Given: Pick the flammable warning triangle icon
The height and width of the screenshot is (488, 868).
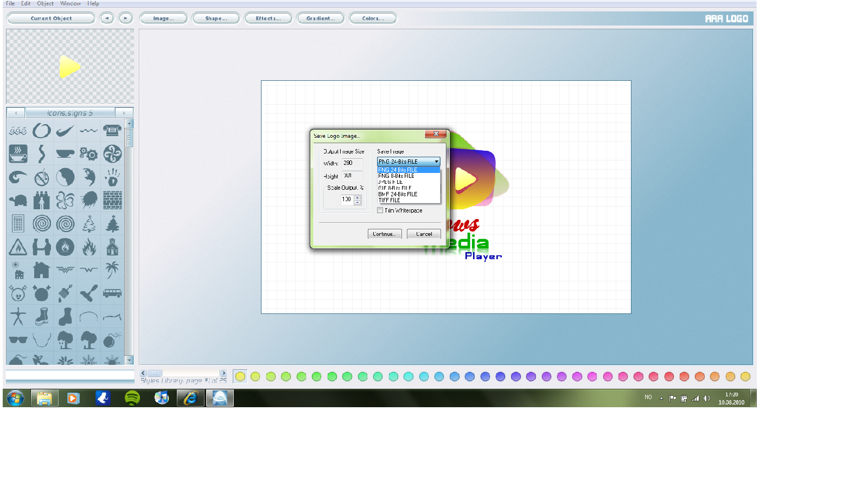Looking at the screenshot, I should [x=18, y=247].
